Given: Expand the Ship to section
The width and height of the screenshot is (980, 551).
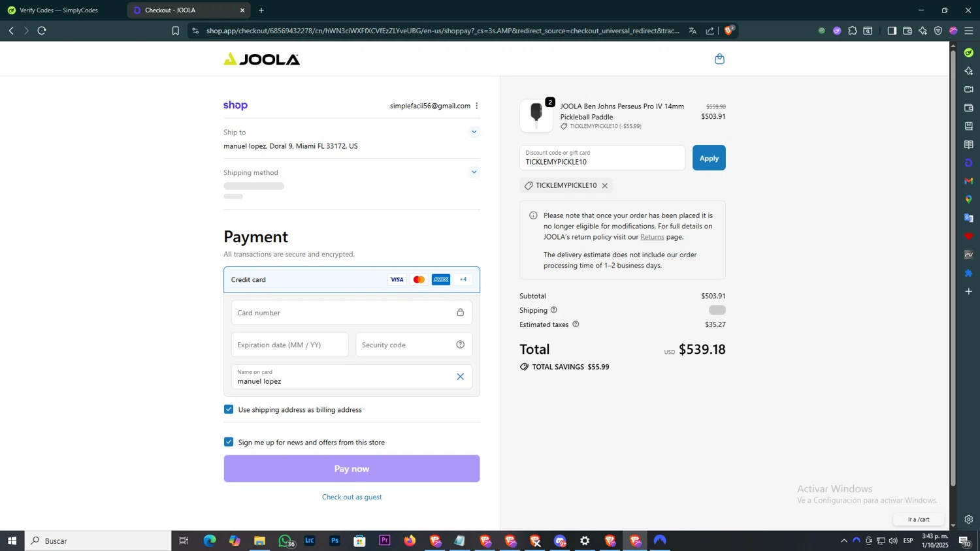Looking at the screenshot, I should click(x=474, y=132).
